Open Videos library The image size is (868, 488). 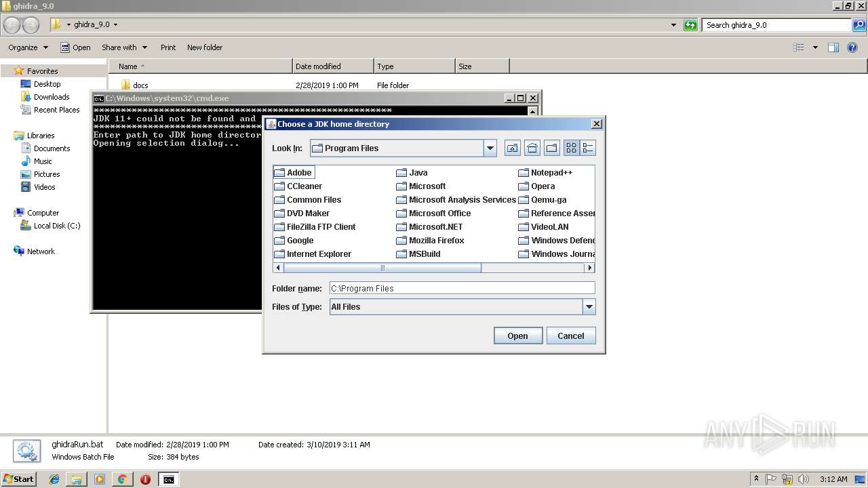(38, 187)
